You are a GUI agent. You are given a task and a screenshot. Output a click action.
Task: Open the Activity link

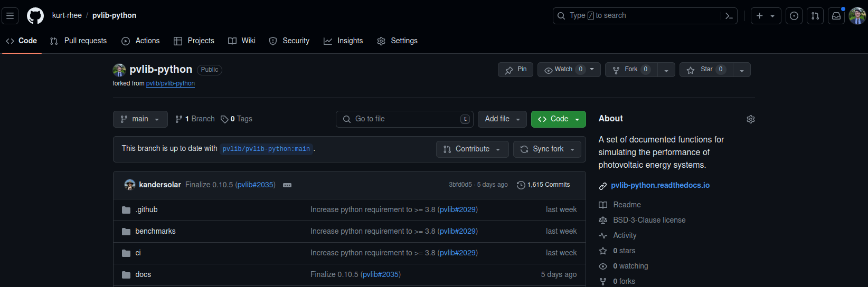pos(618,235)
